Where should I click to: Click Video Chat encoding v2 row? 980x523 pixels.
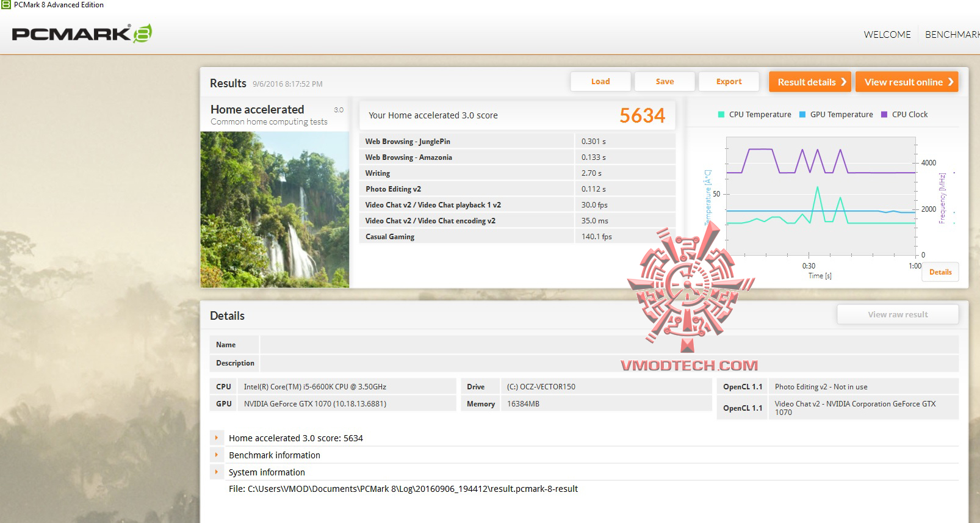517,220
